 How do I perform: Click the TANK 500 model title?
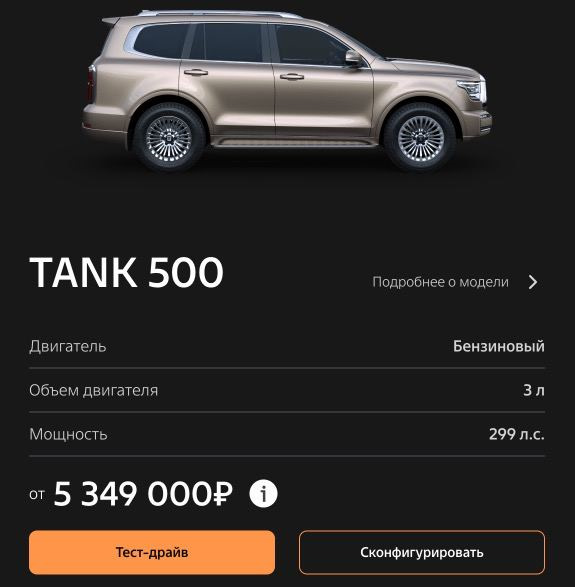click(x=127, y=272)
